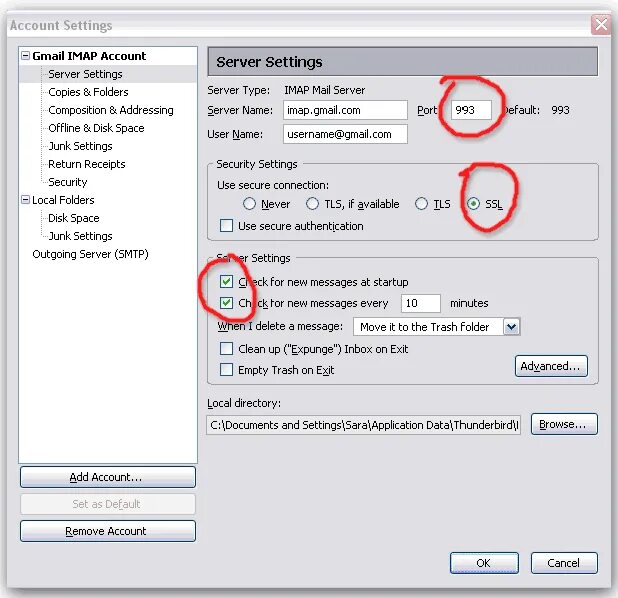Screen dimensions: 618x598
Task: Click the minutes interval field
Action: 421,303
